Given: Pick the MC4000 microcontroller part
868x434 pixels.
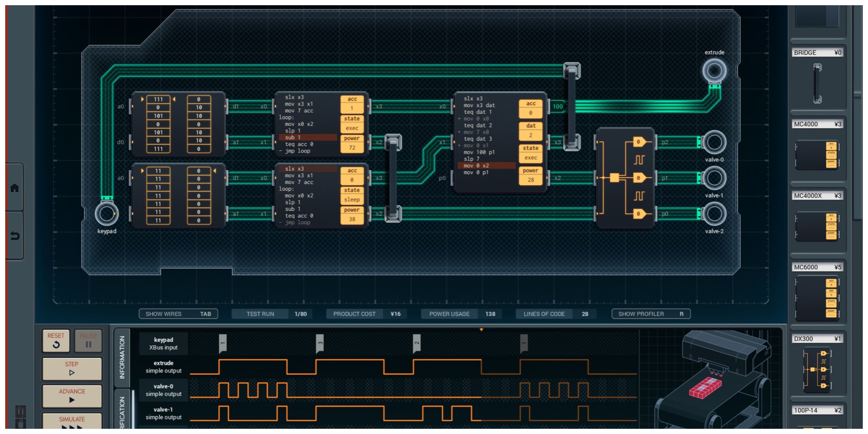Looking at the screenshot, I should pyautogui.click(x=817, y=155).
